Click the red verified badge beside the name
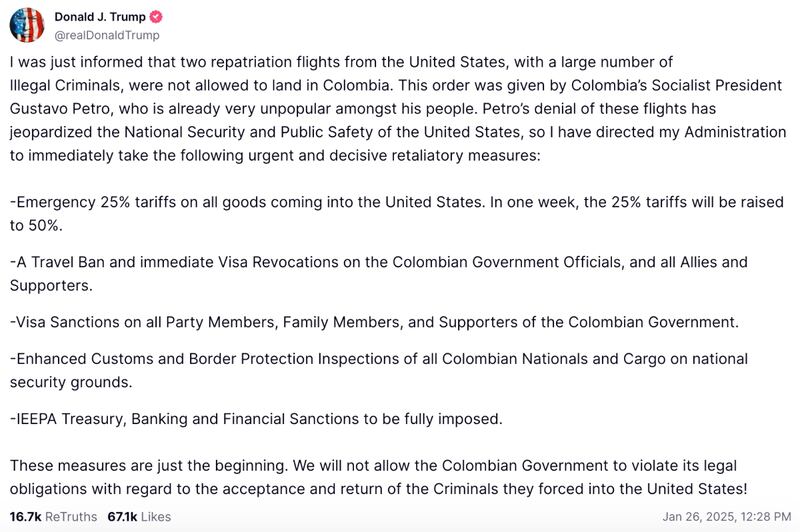The height and width of the screenshot is (532, 800). click(157, 17)
